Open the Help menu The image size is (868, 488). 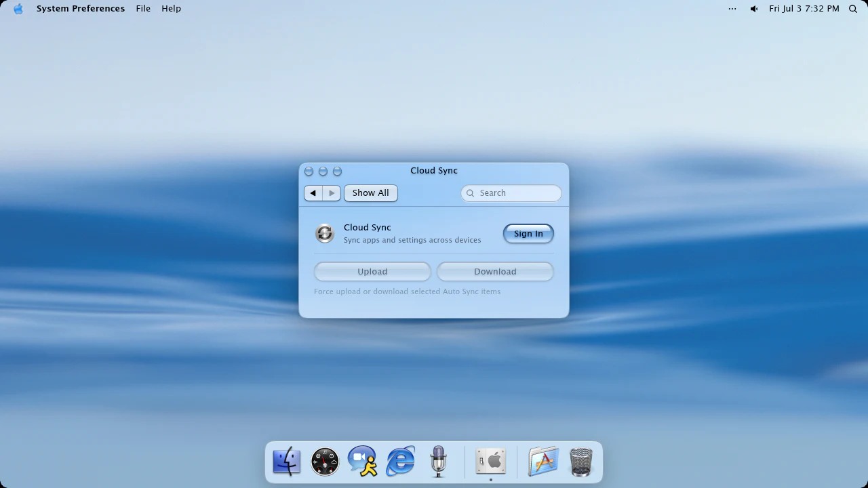pyautogui.click(x=171, y=9)
